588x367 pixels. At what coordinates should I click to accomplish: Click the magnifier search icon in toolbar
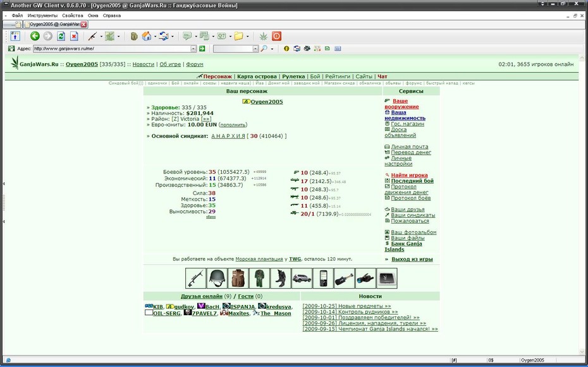[x=264, y=48]
